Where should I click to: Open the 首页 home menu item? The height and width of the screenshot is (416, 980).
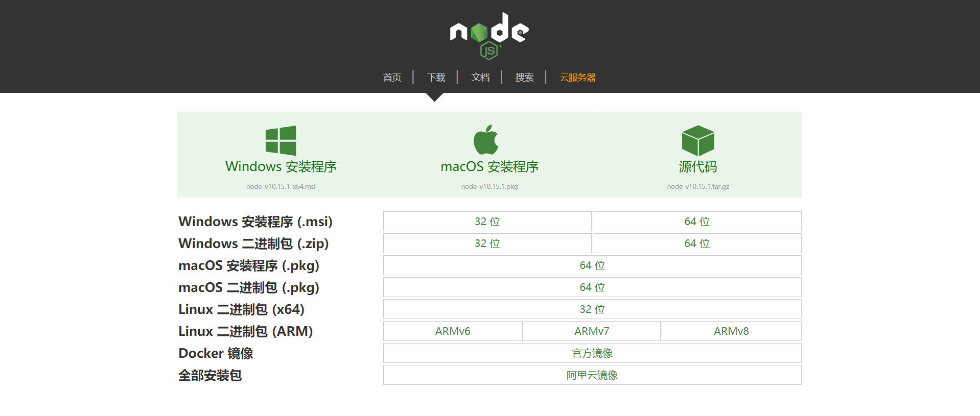coord(392,78)
